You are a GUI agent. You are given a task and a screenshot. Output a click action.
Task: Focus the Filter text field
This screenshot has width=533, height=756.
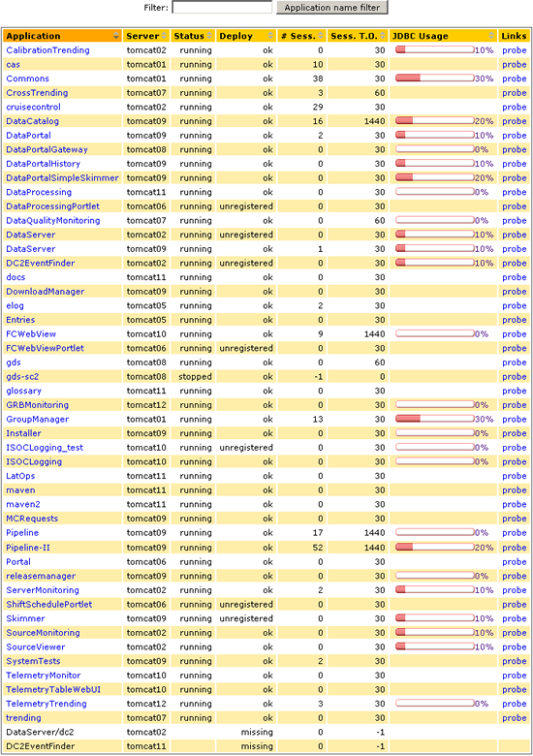coord(222,7)
